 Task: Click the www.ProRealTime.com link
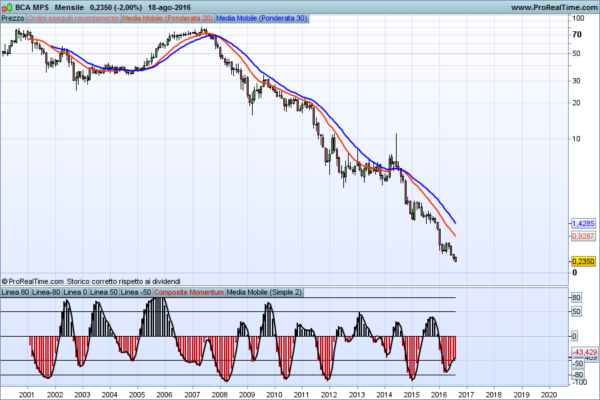click(x=554, y=7)
